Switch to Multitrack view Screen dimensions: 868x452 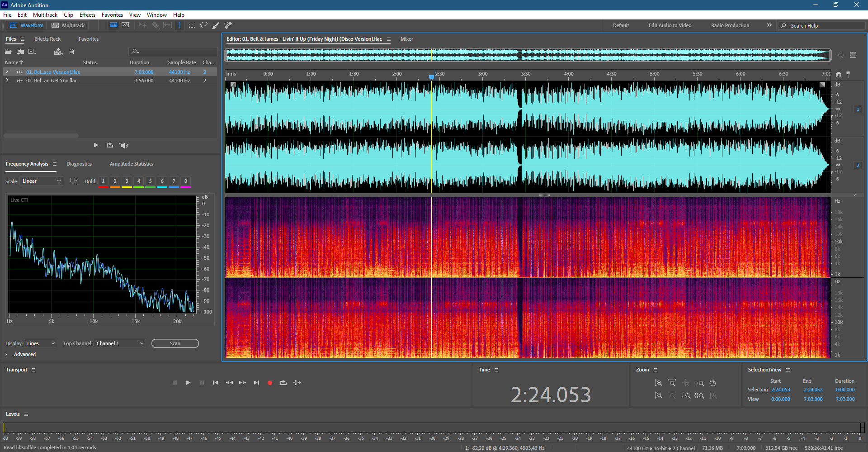pos(68,25)
